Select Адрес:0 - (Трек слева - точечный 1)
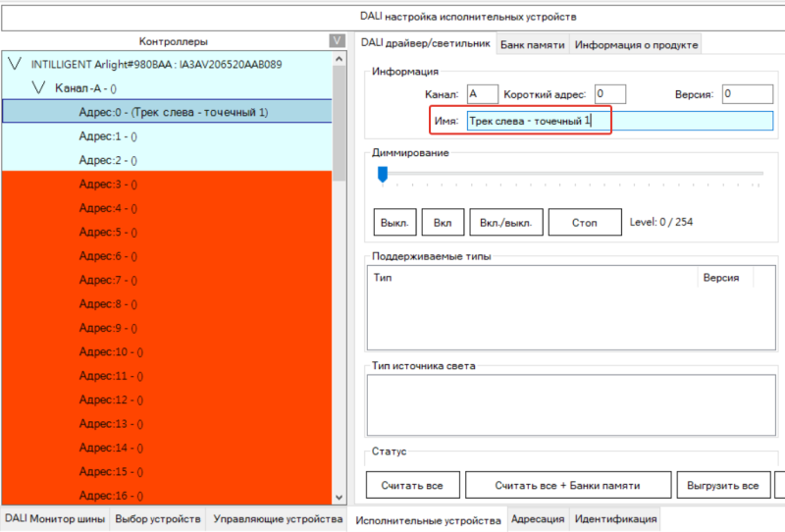 167,112
